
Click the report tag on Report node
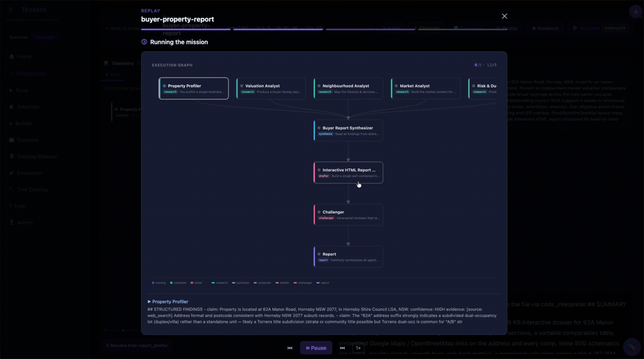pos(323,260)
